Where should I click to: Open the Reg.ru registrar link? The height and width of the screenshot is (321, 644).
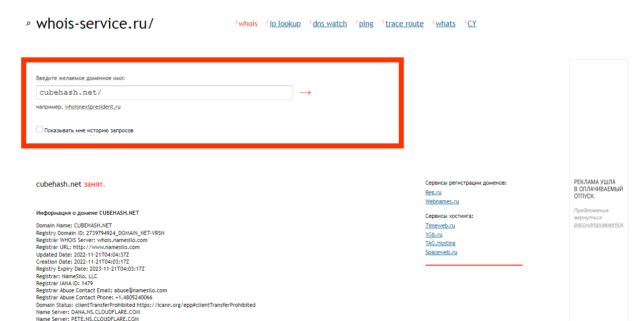point(433,193)
